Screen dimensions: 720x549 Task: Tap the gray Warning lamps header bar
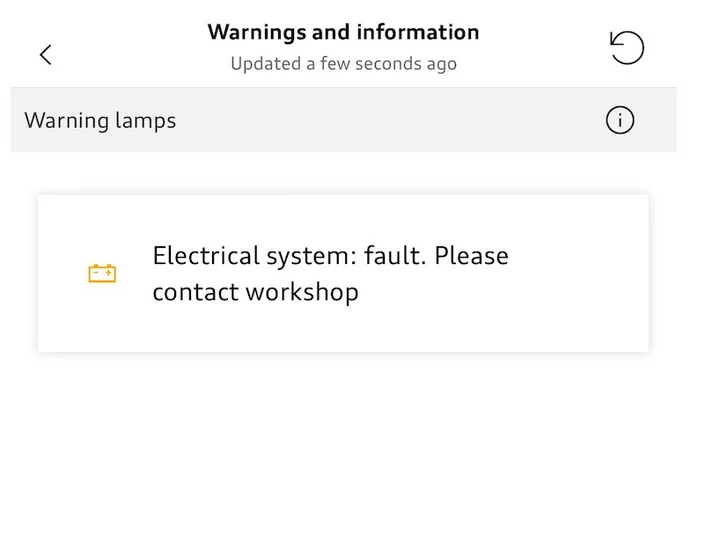[400, 121]
